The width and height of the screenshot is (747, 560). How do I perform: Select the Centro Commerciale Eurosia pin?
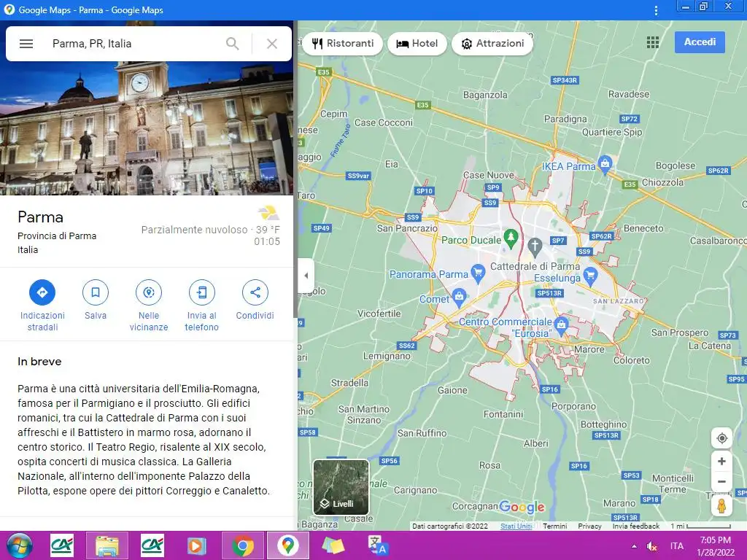point(561,325)
